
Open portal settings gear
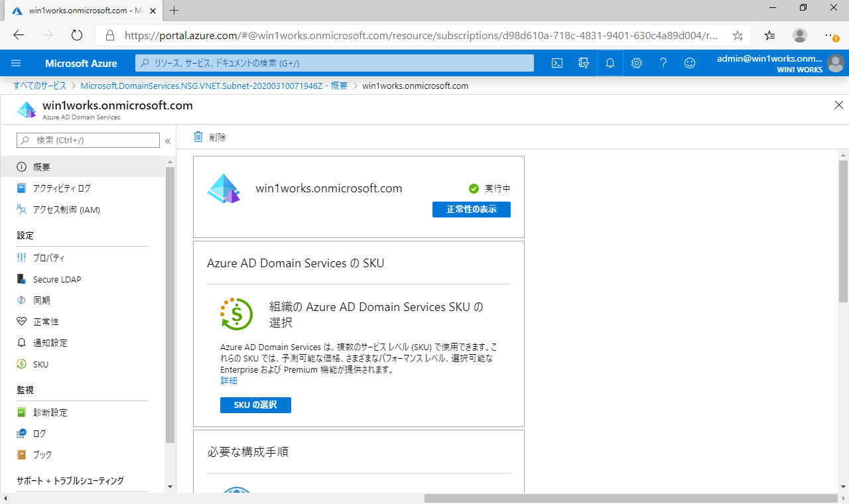pos(637,63)
